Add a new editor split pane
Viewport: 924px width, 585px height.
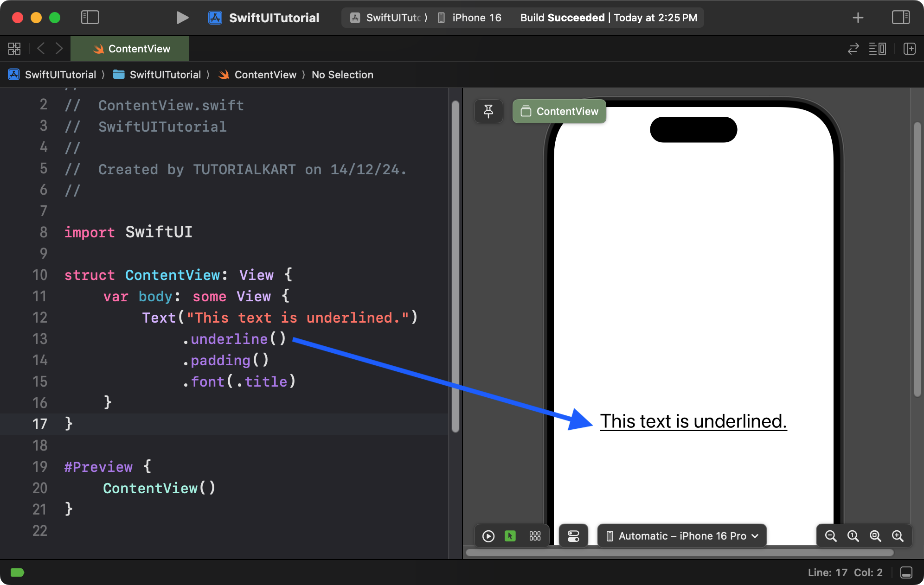click(910, 49)
